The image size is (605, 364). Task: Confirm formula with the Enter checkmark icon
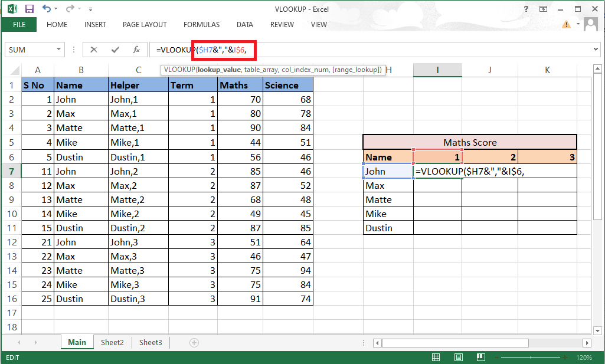(x=115, y=50)
